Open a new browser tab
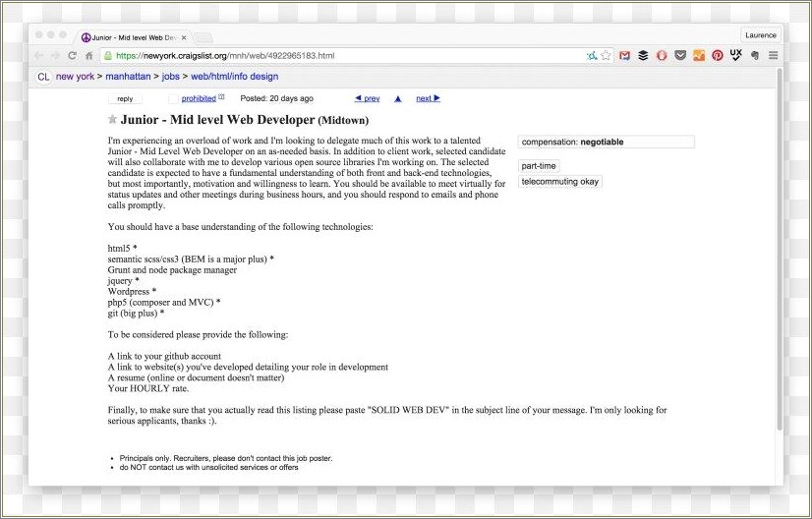 pyautogui.click(x=203, y=37)
